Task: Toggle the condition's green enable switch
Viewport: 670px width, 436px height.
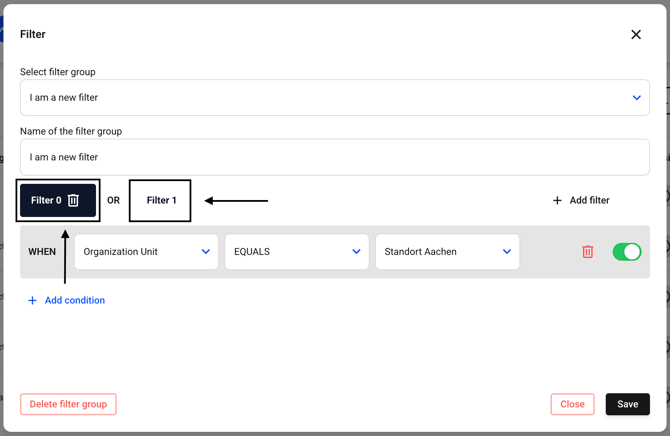Action: coord(627,252)
